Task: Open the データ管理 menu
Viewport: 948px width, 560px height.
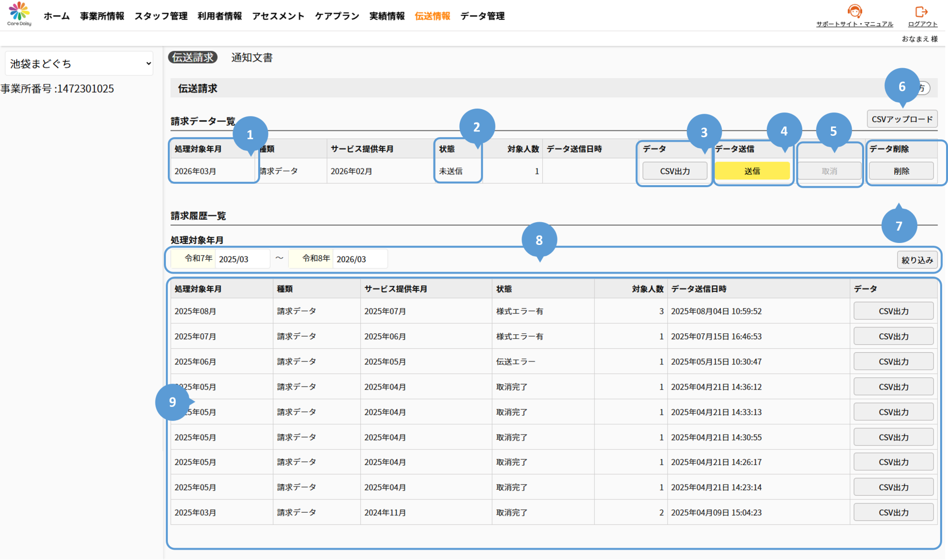Action: pyautogui.click(x=482, y=16)
